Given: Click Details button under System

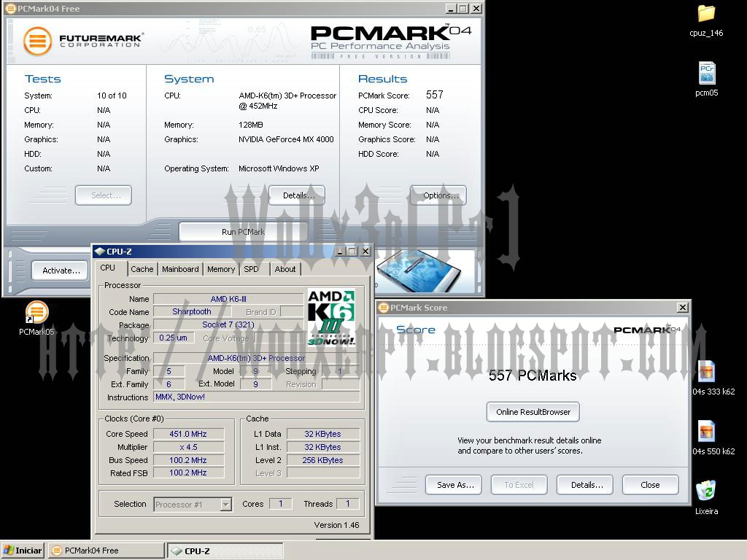Looking at the screenshot, I should (297, 195).
